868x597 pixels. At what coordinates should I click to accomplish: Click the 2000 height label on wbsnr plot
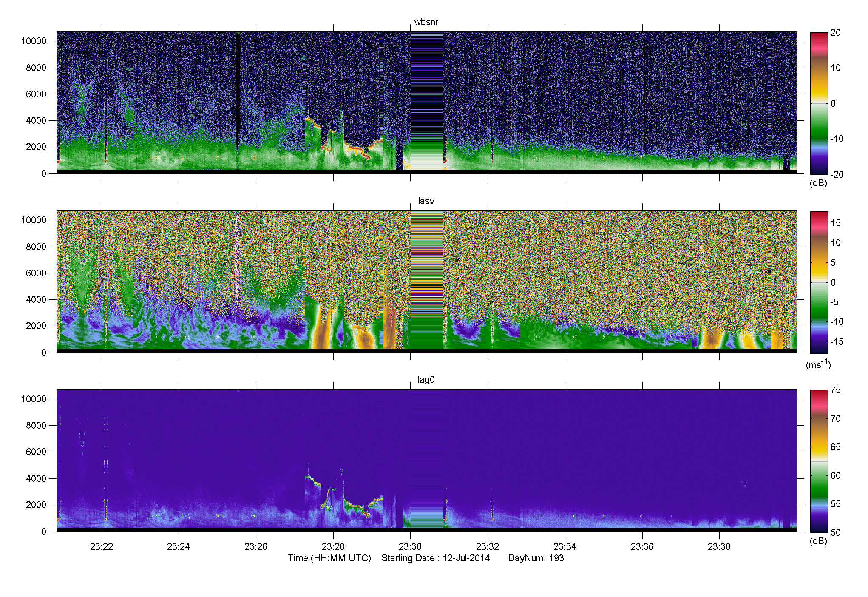36,147
